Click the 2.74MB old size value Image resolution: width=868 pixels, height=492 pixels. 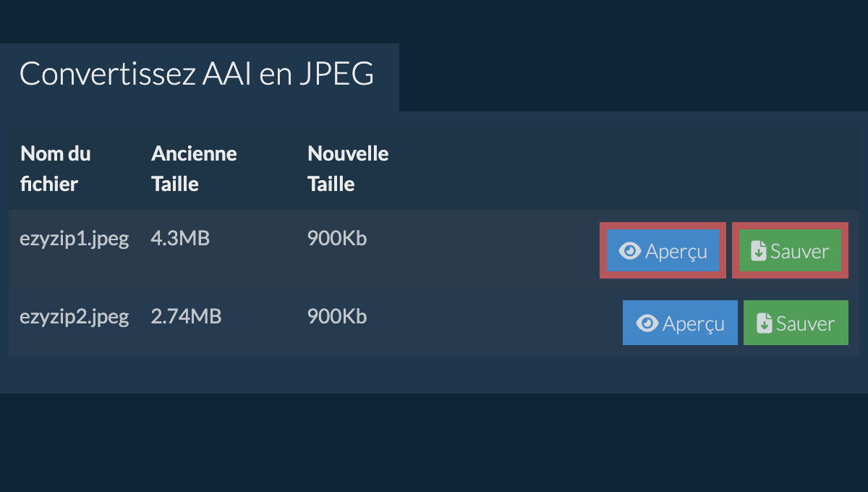(186, 317)
